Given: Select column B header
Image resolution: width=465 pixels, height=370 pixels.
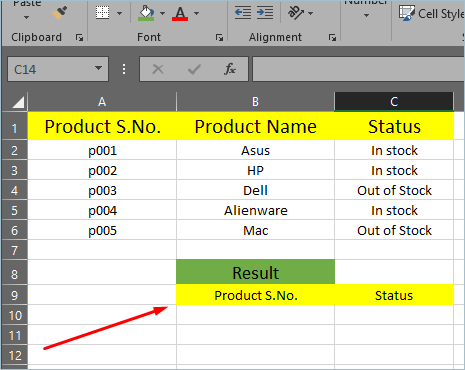Looking at the screenshot, I should 255,102.
